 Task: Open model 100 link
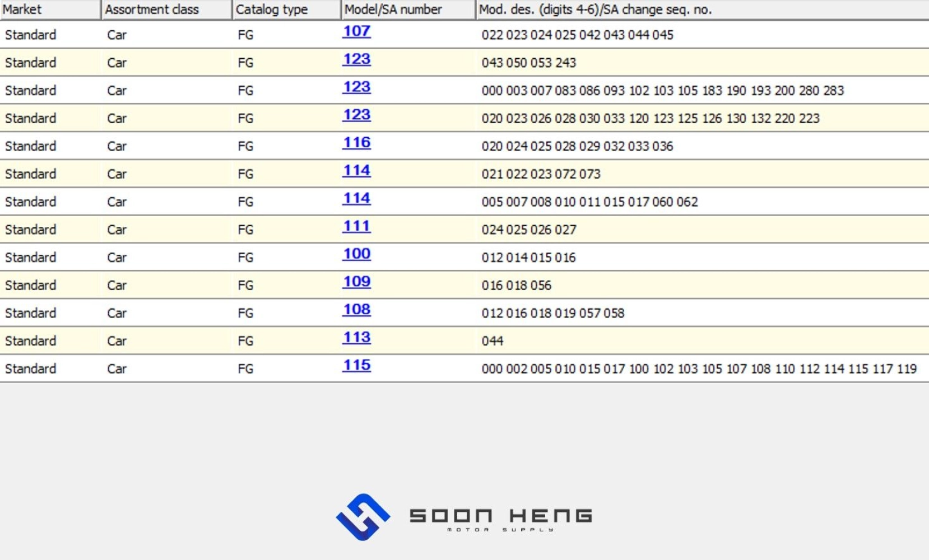click(x=356, y=254)
